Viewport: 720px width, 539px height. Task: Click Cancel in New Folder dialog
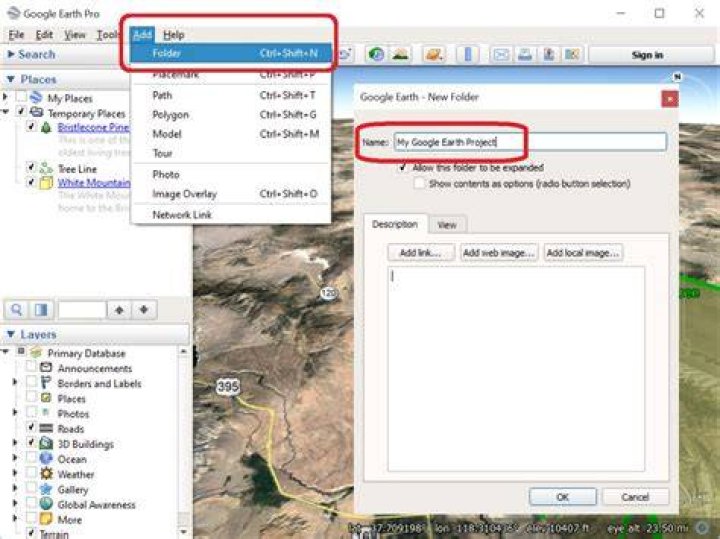coord(635,497)
